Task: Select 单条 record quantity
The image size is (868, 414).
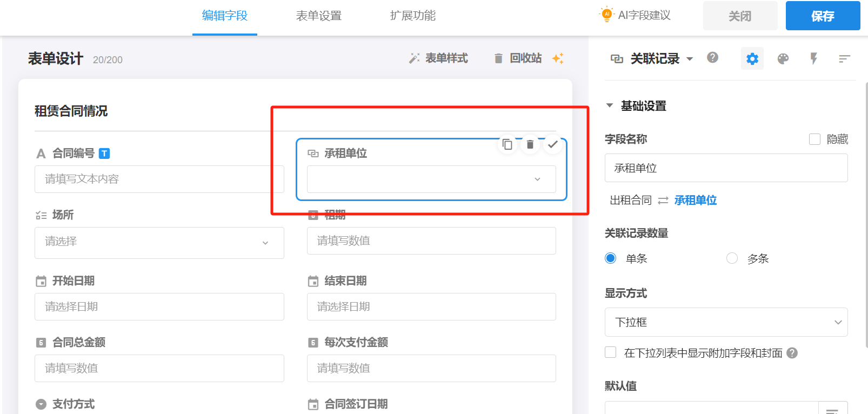Action: coord(611,258)
